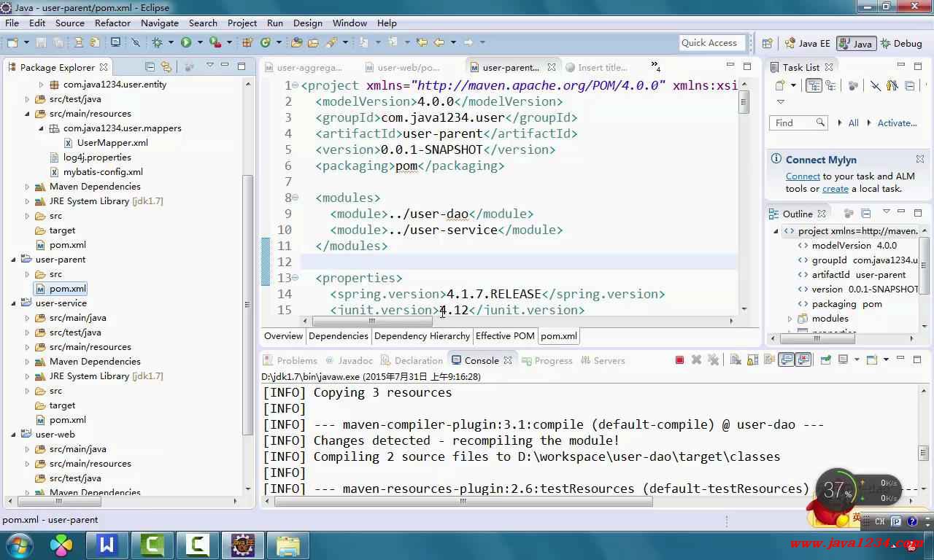Click the Run Last Tool (external tools) icon

click(x=215, y=43)
